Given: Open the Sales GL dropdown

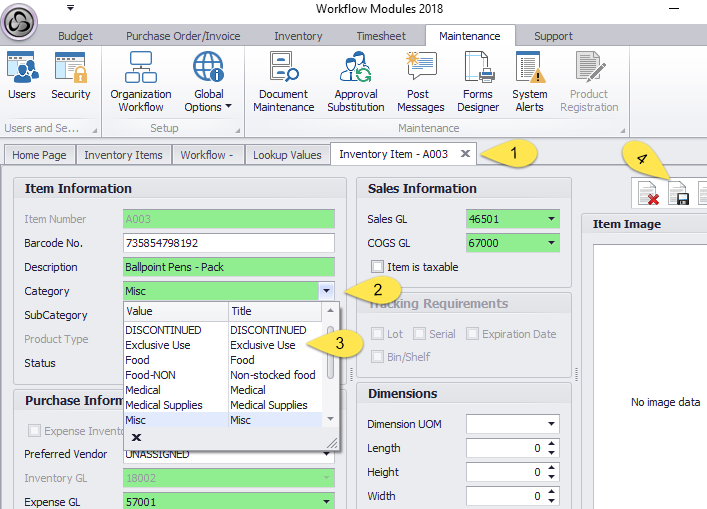Looking at the screenshot, I should (x=551, y=219).
